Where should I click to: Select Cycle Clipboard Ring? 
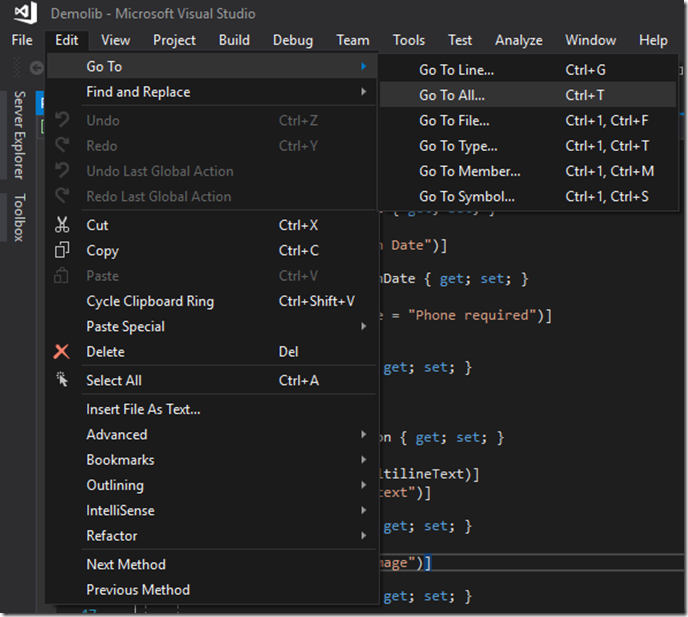[x=212, y=301]
